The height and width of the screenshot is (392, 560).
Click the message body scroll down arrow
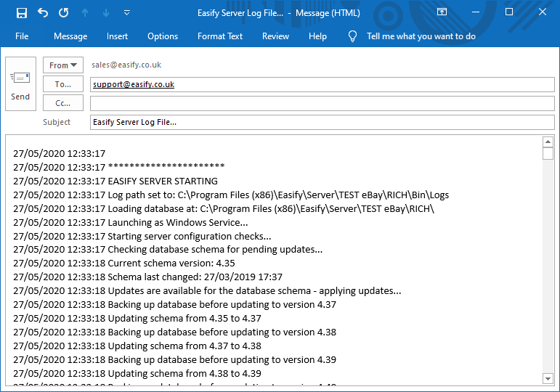548,378
